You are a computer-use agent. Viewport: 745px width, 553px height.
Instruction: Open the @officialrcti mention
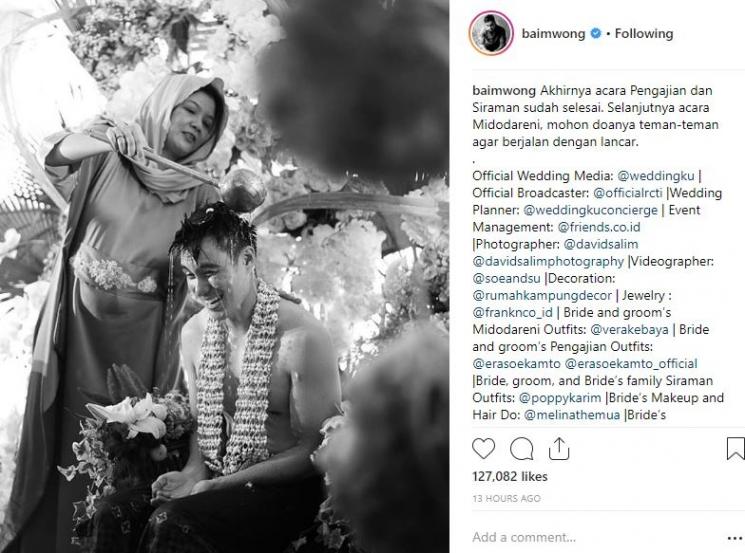[628, 193]
